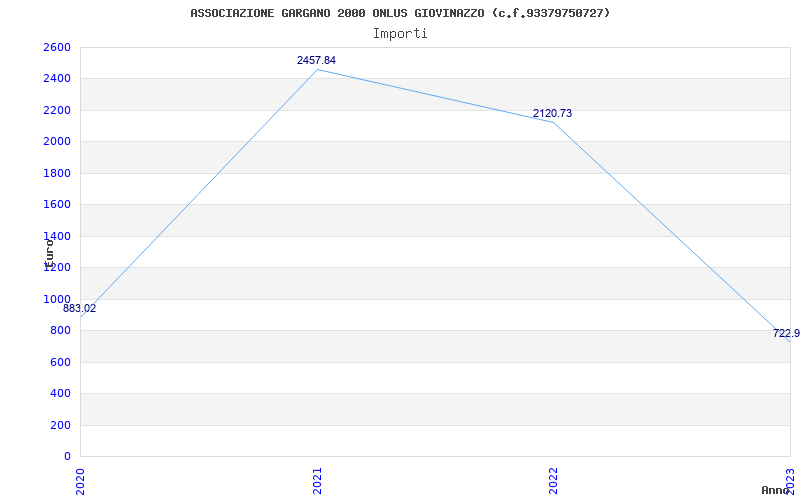Click the 2022 x-axis label
This screenshot has width=800, height=500.
coord(554,481)
